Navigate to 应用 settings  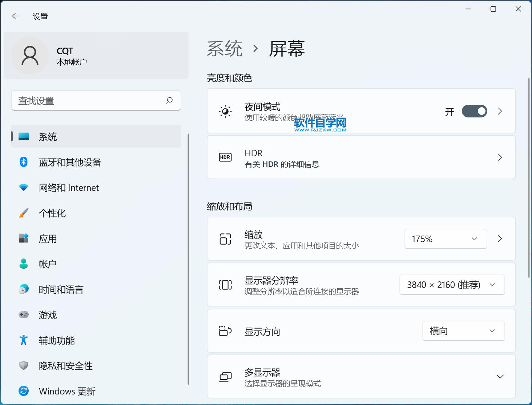click(x=96, y=238)
